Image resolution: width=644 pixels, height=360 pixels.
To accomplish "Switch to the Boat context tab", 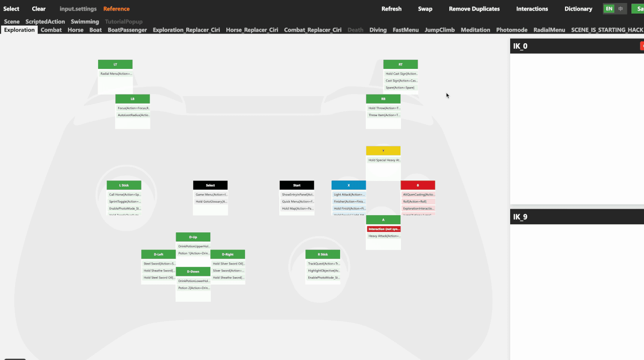I will coord(96,30).
